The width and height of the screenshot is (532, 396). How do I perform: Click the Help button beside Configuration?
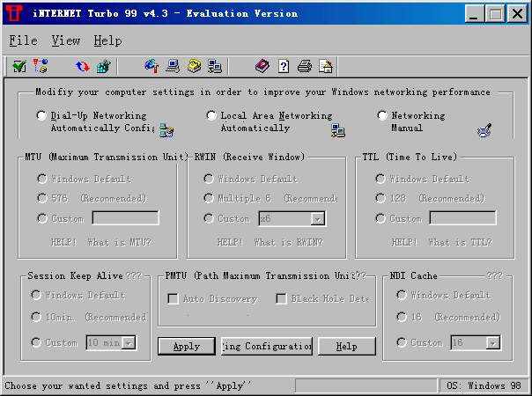347,346
